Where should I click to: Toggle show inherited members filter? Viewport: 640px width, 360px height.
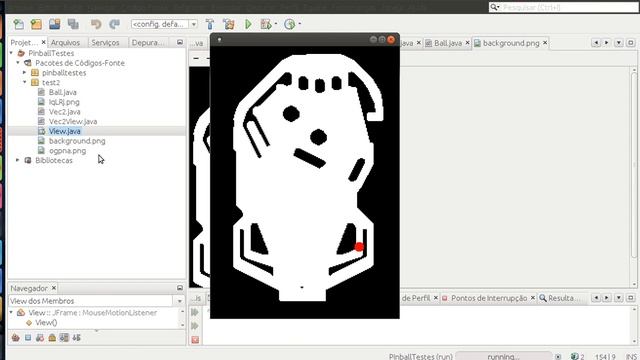[x=16, y=338]
